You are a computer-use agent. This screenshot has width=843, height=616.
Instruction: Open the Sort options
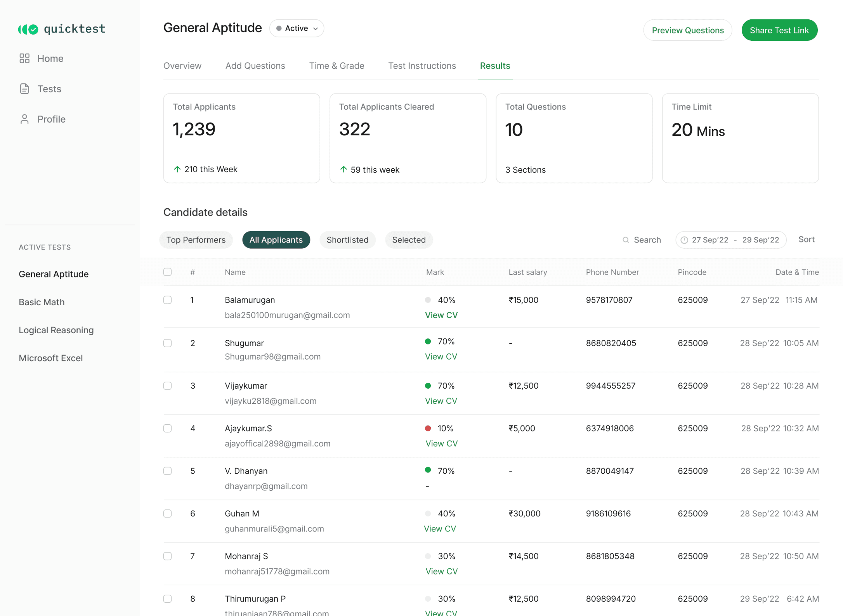[x=806, y=239]
